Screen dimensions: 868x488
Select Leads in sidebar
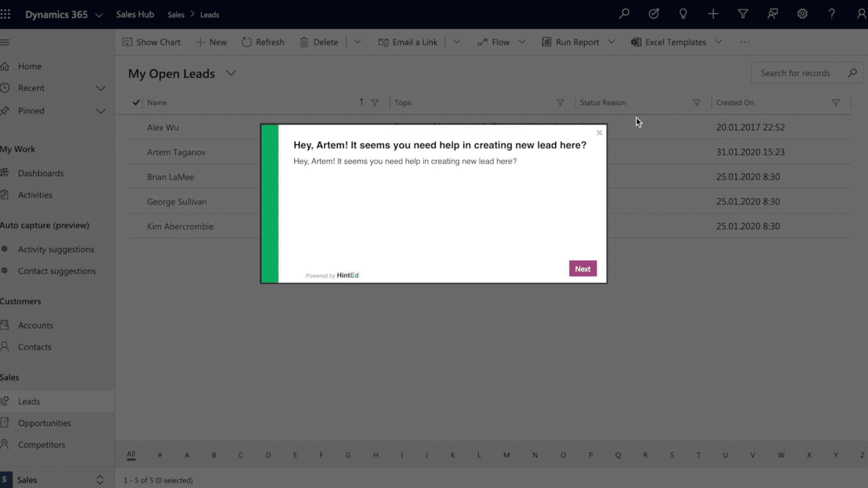click(29, 401)
